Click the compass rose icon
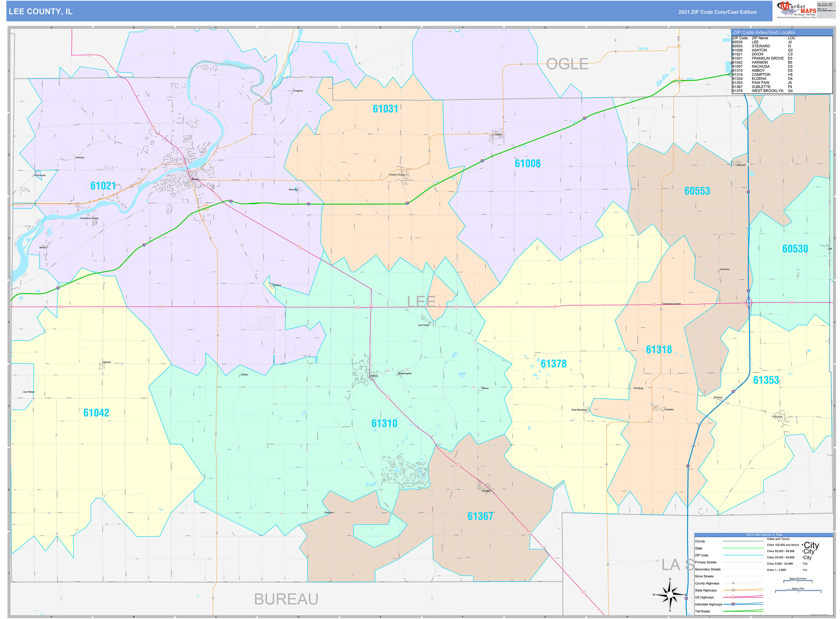This screenshot has height=619, width=840. (670, 595)
